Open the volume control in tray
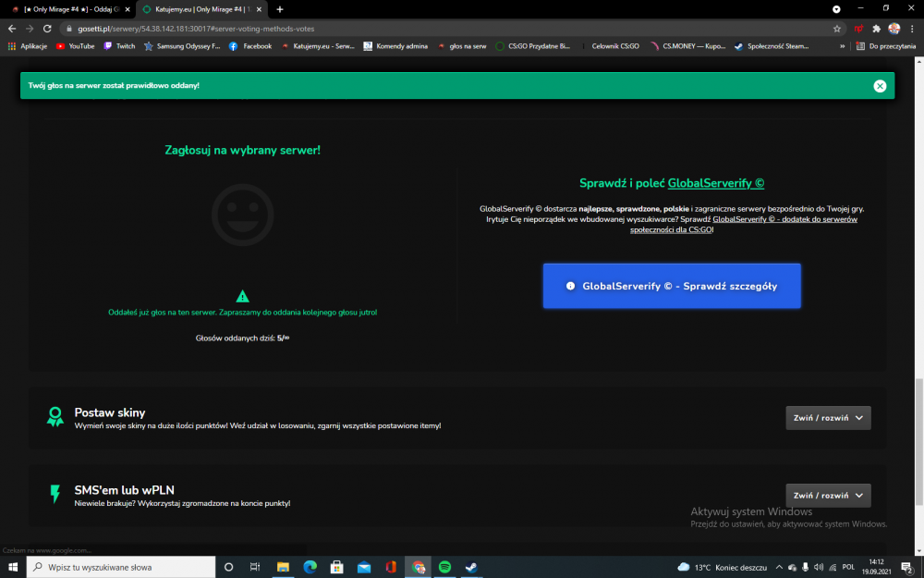The image size is (924, 578). pyautogui.click(x=819, y=567)
